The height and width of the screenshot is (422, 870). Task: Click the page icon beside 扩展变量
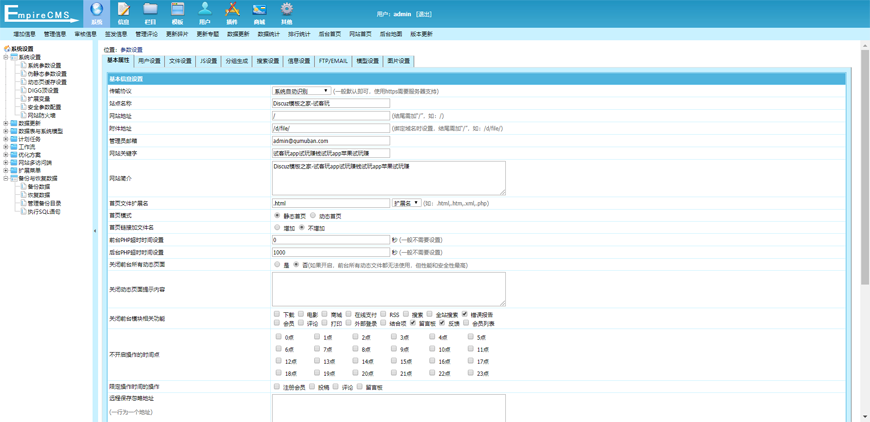pyautogui.click(x=23, y=99)
